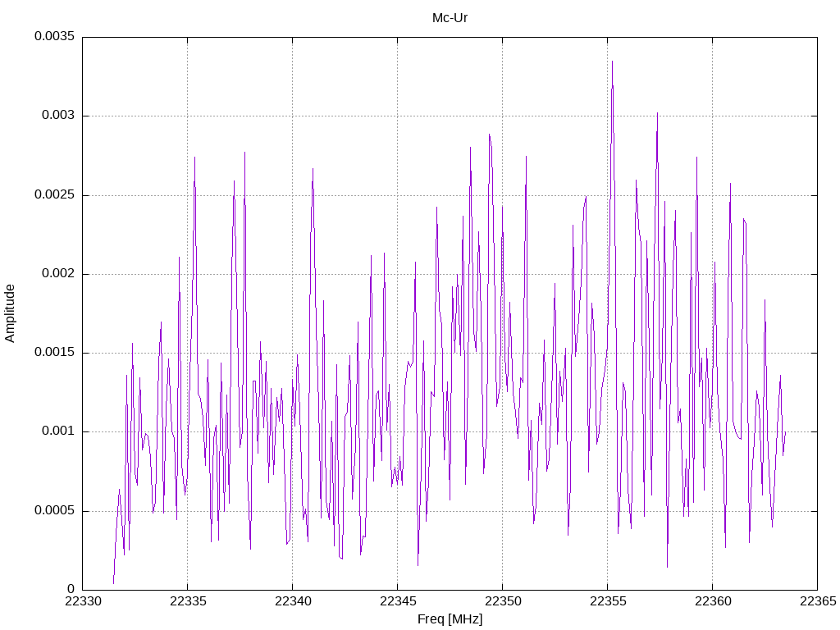840x630 pixels.
Task: Click the 22355 x-axis tick label
Action: [608, 601]
